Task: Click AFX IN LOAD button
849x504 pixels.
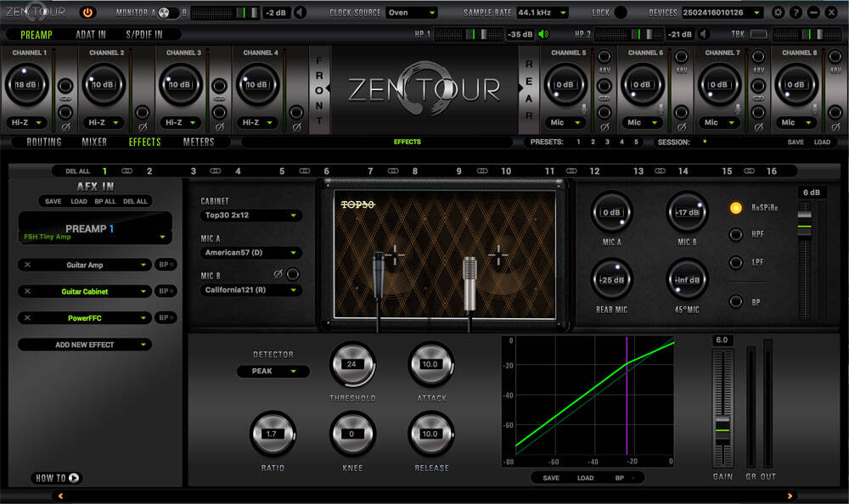Action: (79, 201)
